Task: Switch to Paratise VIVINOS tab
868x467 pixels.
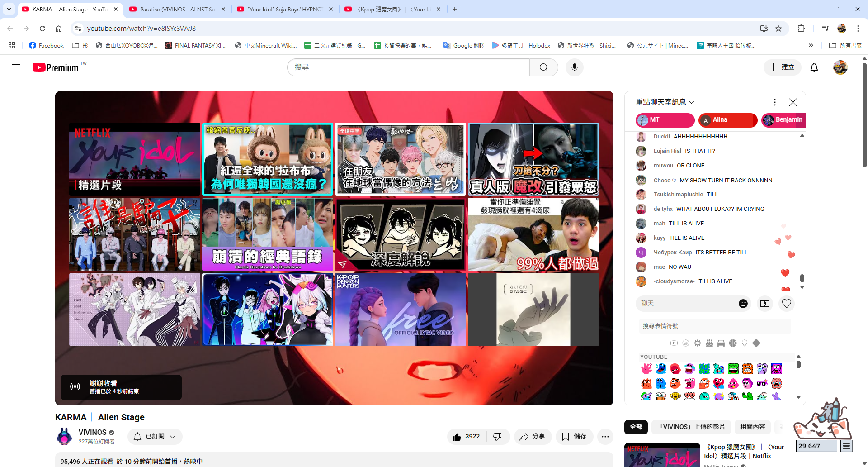Action: [x=177, y=9]
